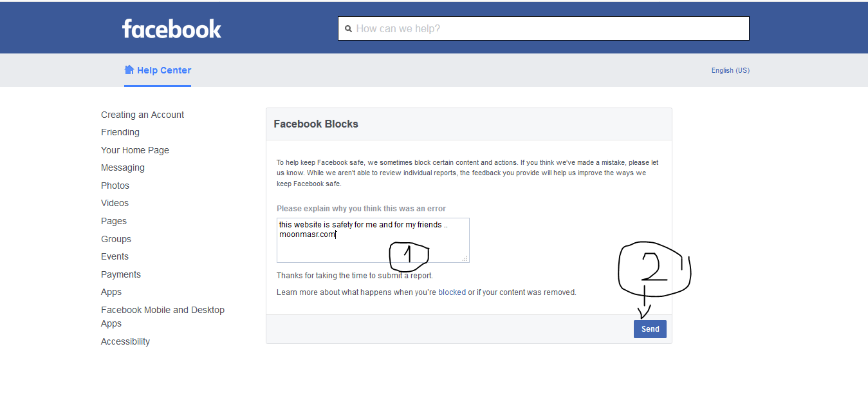Open Creating an Account help topic

(x=142, y=115)
